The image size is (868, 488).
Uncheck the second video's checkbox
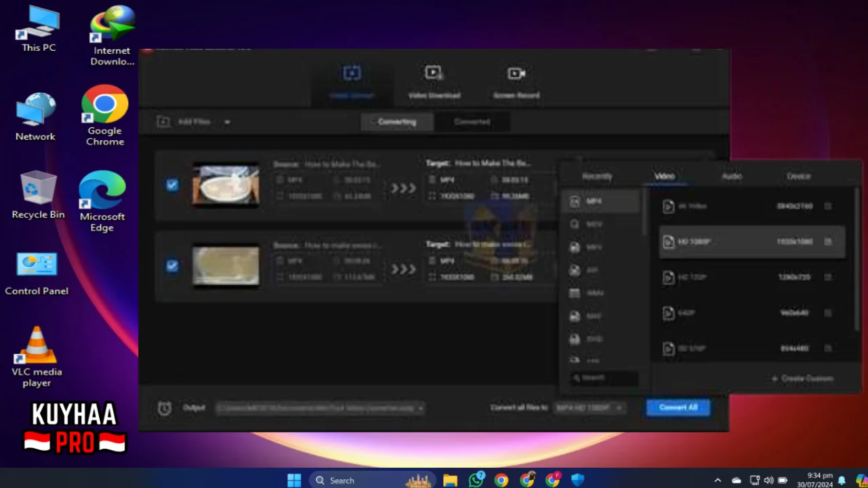pyautogui.click(x=172, y=266)
